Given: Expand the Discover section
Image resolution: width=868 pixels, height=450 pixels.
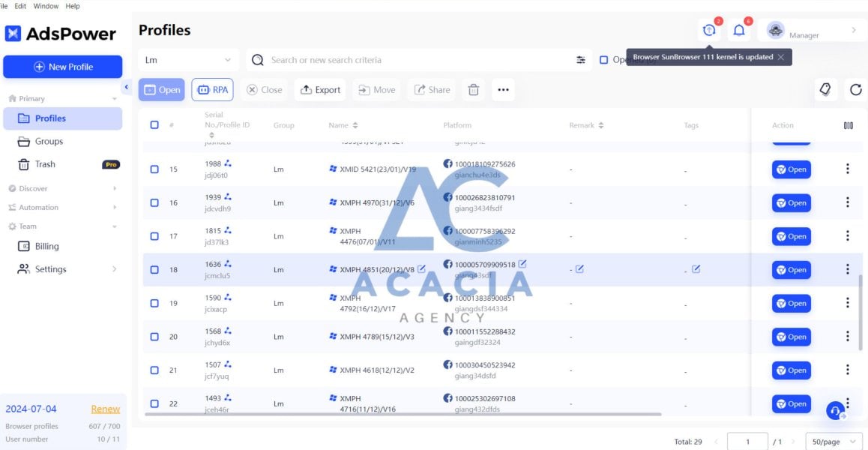Looking at the screenshot, I should click(x=115, y=188).
